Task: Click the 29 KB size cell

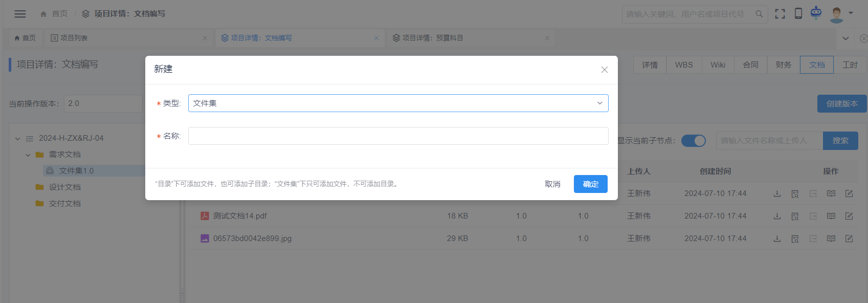Action: click(x=457, y=239)
